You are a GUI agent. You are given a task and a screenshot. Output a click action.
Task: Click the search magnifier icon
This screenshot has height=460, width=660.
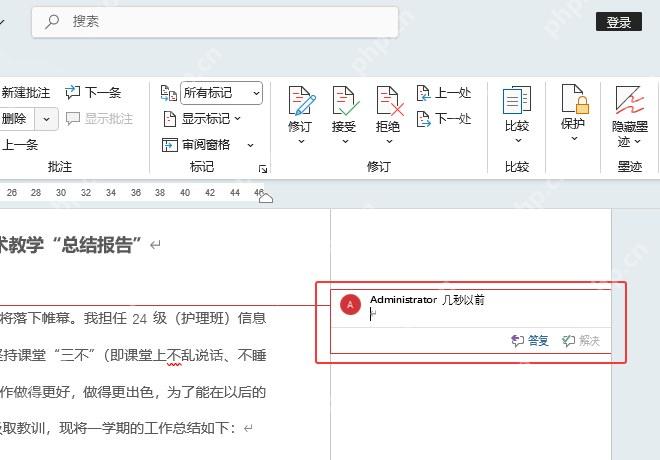[52, 21]
